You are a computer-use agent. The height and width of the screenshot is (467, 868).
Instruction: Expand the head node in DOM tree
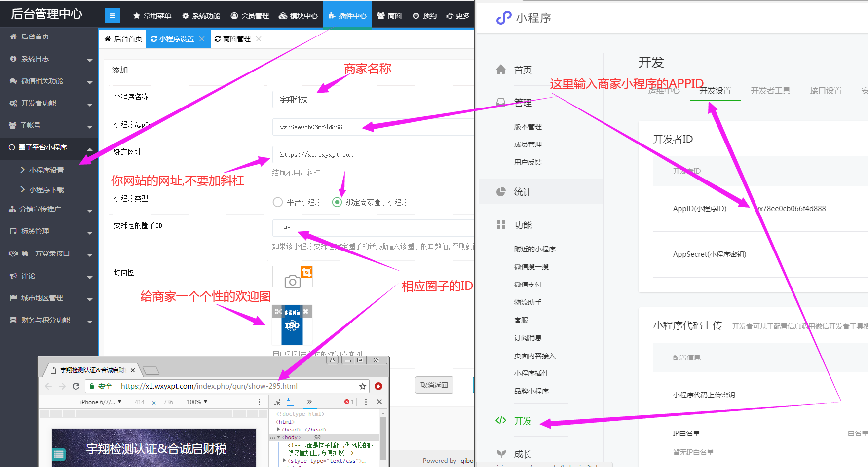pos(279,430)
